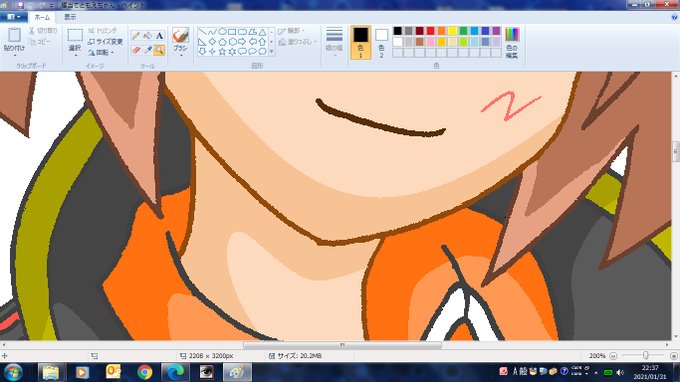Choose the Hexagon shape
Viewport: 680px width, 382px height.
pyautogui.click(x=232, y=42)
